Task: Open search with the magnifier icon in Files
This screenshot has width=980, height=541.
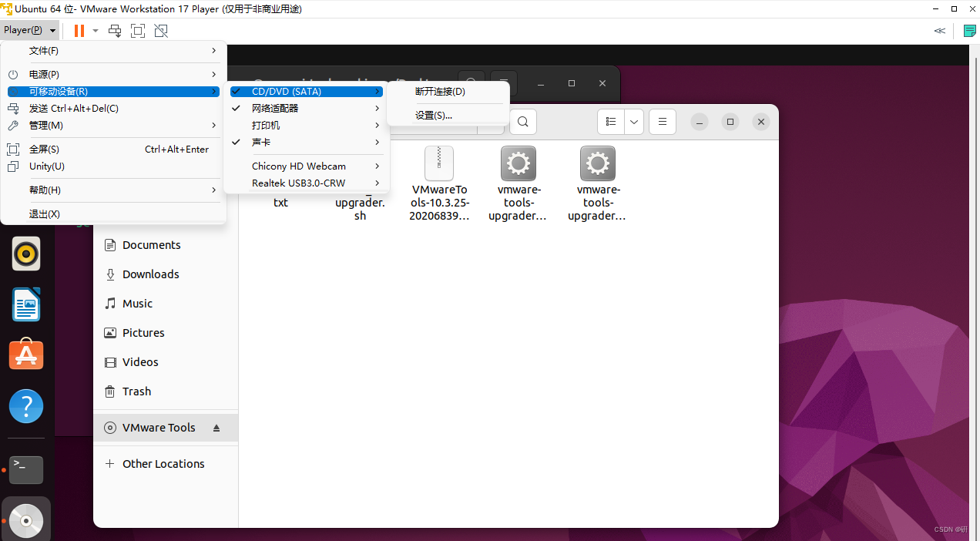Action: (522, 121)
